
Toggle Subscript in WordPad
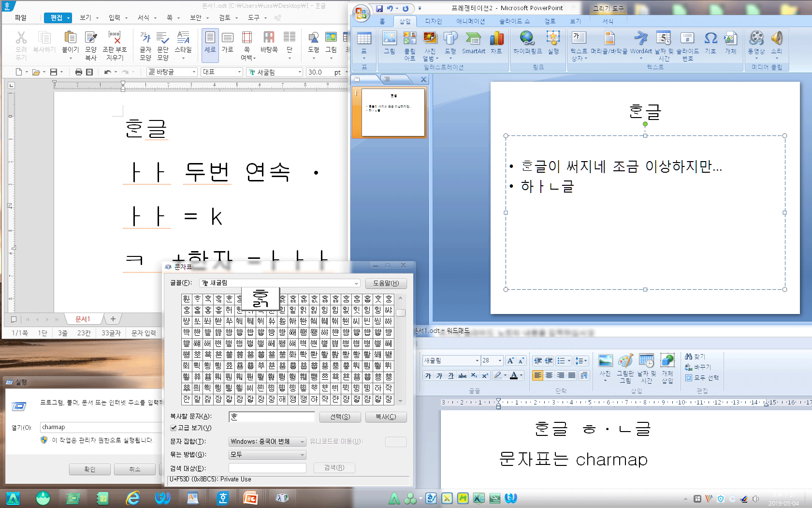(474, 375)
